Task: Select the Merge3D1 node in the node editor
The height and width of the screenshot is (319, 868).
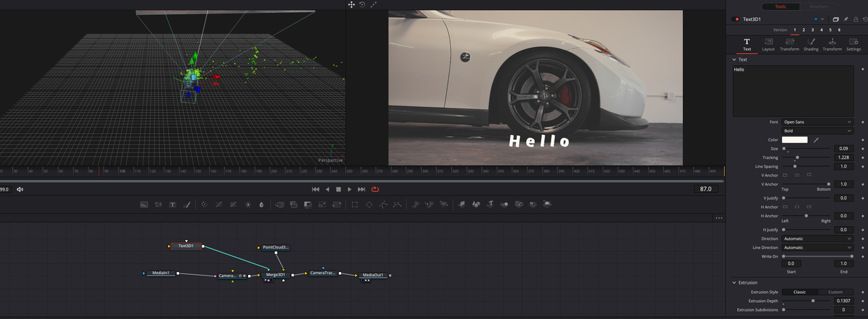Action: [x=277, y=275]
